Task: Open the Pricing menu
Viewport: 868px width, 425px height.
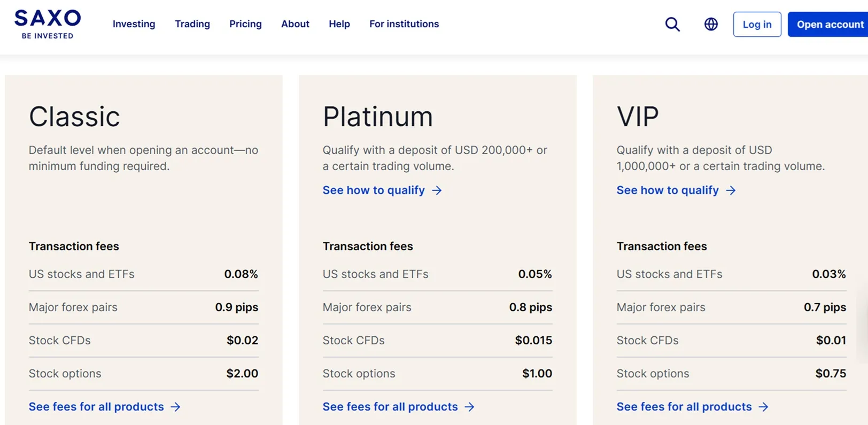Action: pyautogui.click(x=245, y=24)
